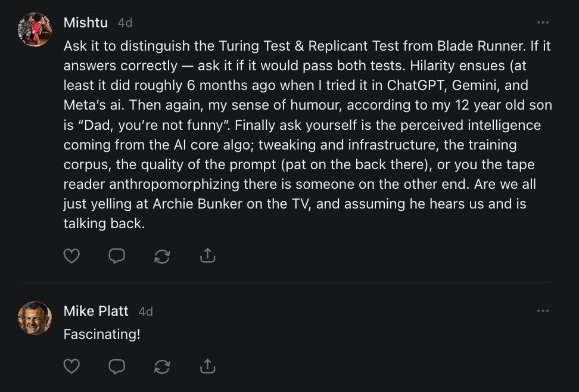579x392 pixels.
Task: Click Mike Platt's avatar photo
Action: coord(35,318)
